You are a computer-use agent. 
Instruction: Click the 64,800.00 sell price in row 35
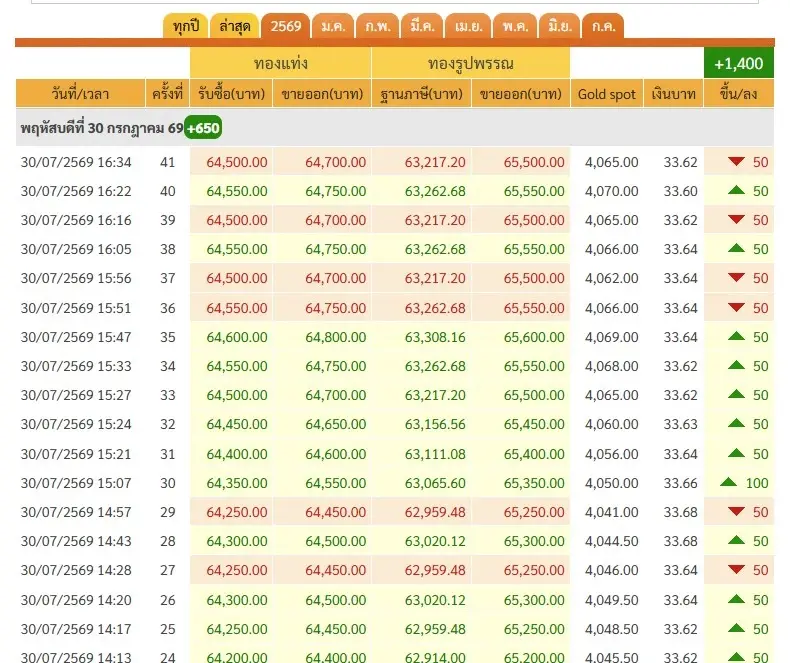336,337
